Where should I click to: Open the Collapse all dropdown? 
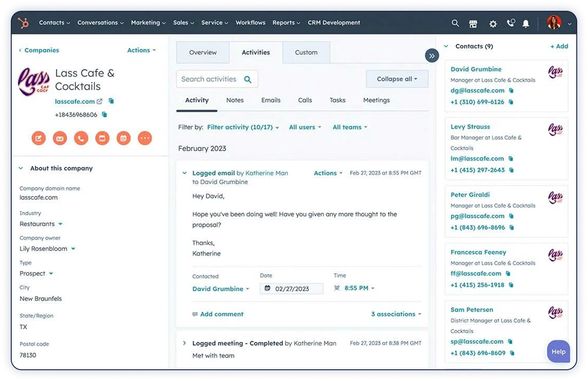coord(397,79)
